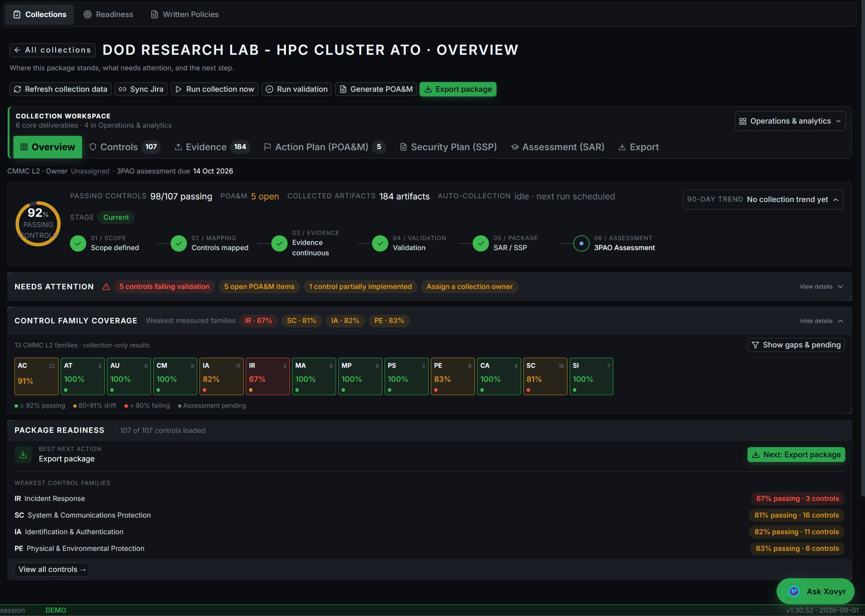Open the Security Plan (SSP) tab
865x616 pixels.
click(448, 147)
